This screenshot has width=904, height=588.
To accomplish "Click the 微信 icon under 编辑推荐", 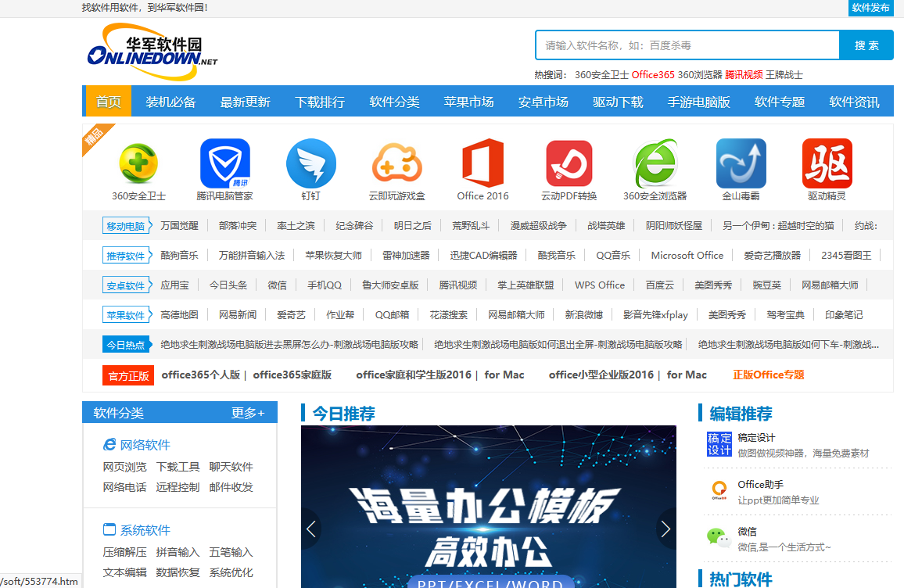I will (719, 538).
